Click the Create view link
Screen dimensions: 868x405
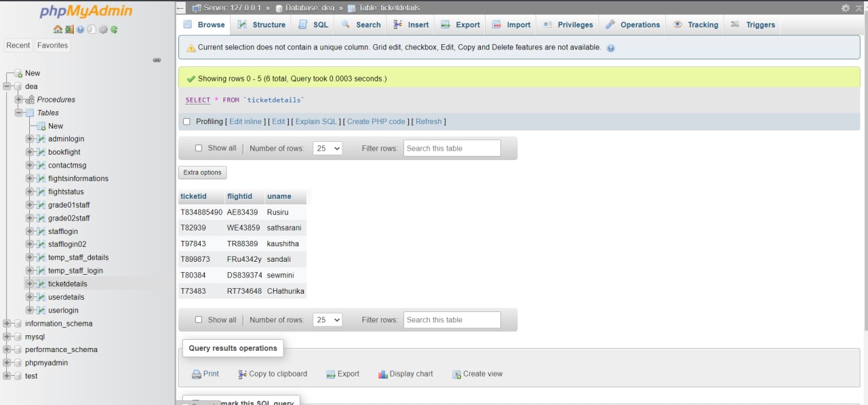pos(477,374)
